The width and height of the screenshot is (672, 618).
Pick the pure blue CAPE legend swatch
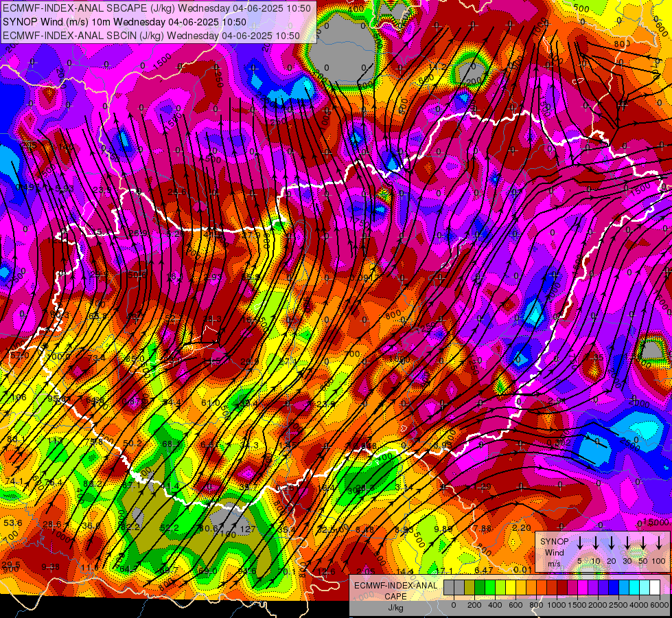coord(614,588)
